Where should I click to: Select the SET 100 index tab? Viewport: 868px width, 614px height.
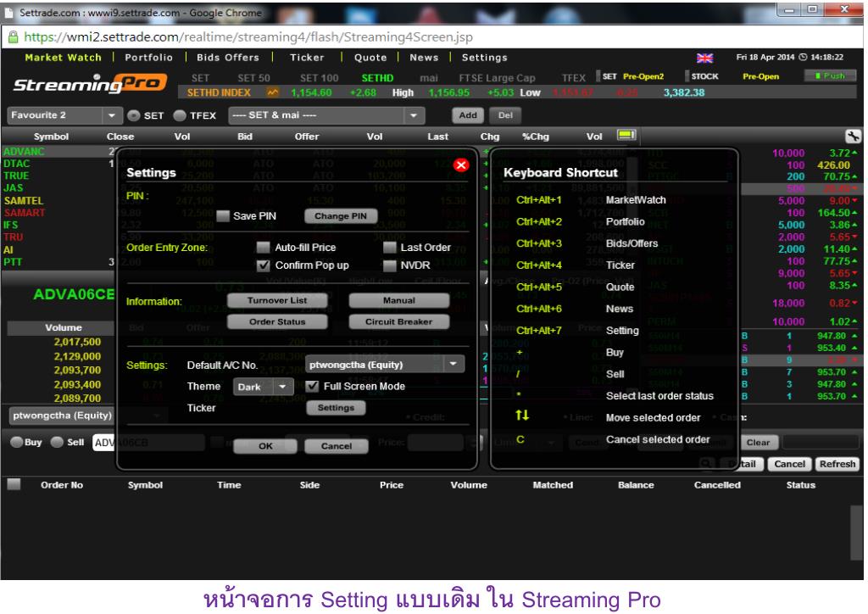[319, 78]
